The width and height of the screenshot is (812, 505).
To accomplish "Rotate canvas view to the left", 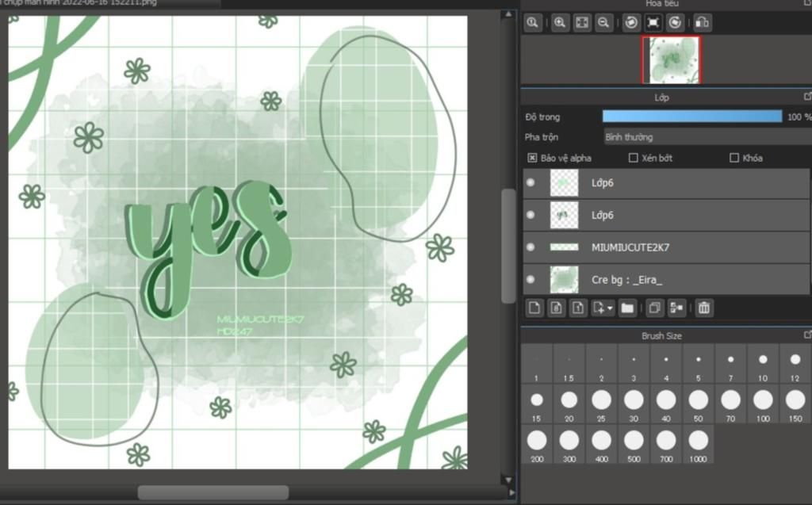I will pyautogui.click(x=631, y=23).
